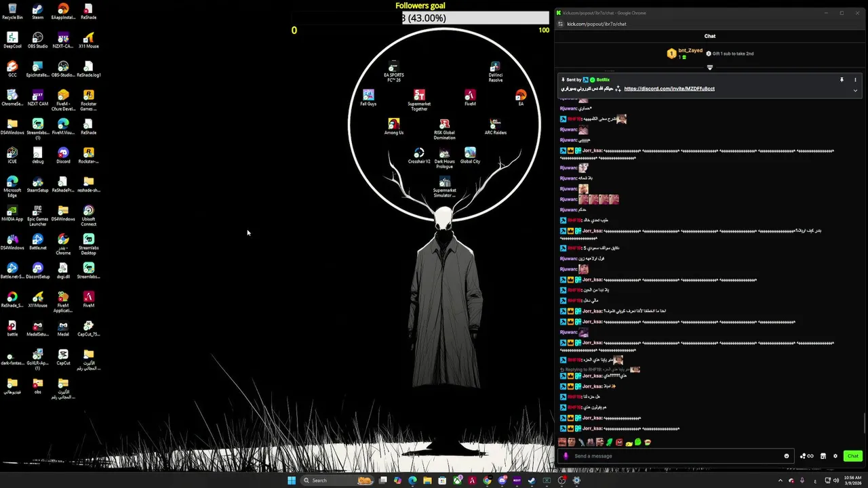Select the NZXT CAM desktop icon
This screenshot has height=488, width=868.
[x=37, y=98]
